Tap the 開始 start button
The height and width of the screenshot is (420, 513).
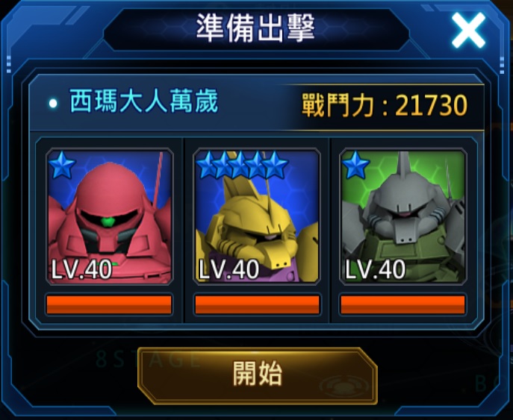[x=258, y=375]
